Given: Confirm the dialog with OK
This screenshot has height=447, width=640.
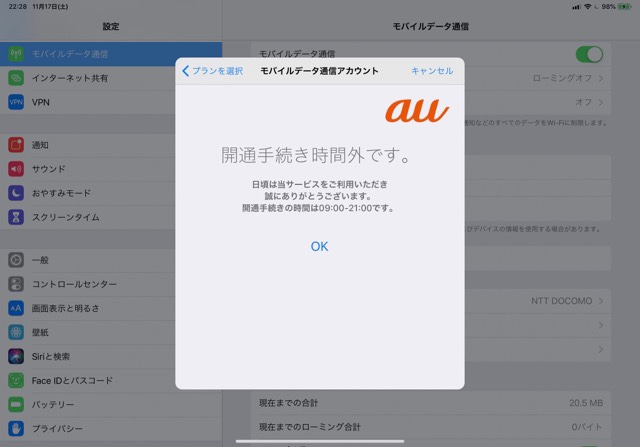Looking at the screenshot, I should pos(319,247).
